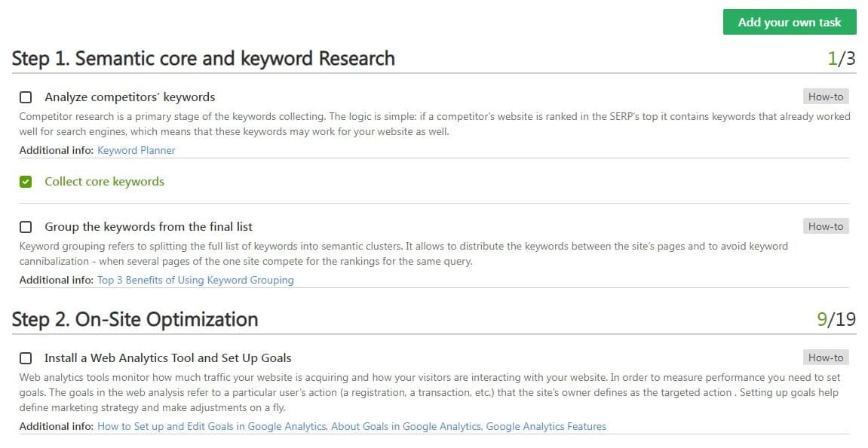Open How-to for analyzing competitors' keywords
The image size is (868, 448).
(x=825, y=97)
